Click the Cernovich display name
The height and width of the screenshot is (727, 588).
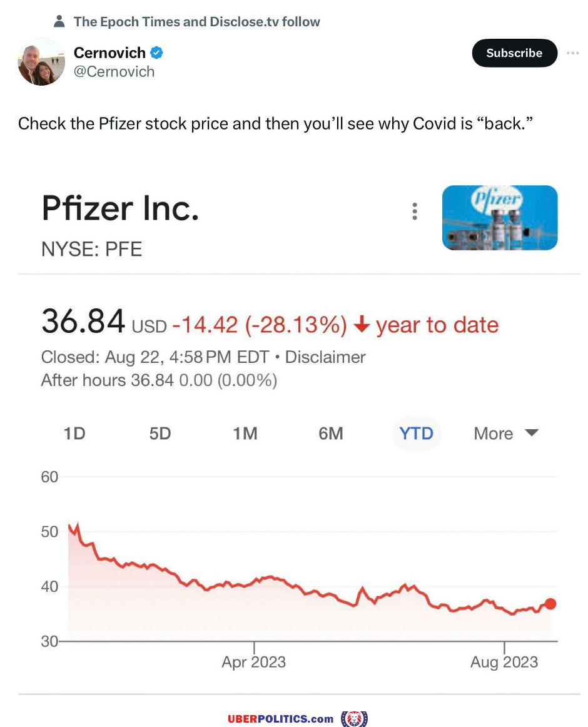[109, 53]
